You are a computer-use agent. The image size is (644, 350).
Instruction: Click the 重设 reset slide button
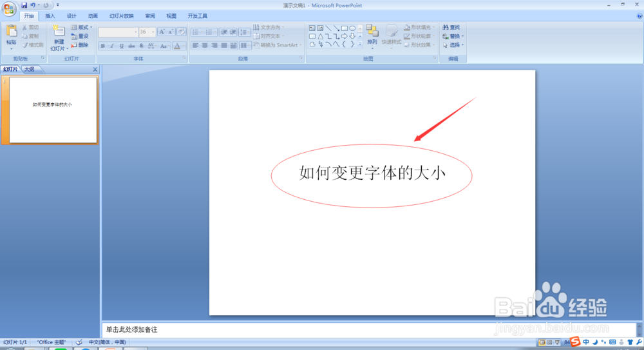click(80, 36)
